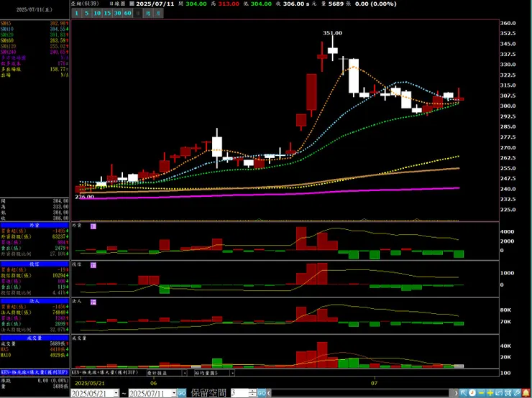Click the 158.77 value in the left legend
The image size is (532, 398).
(58, 69)
